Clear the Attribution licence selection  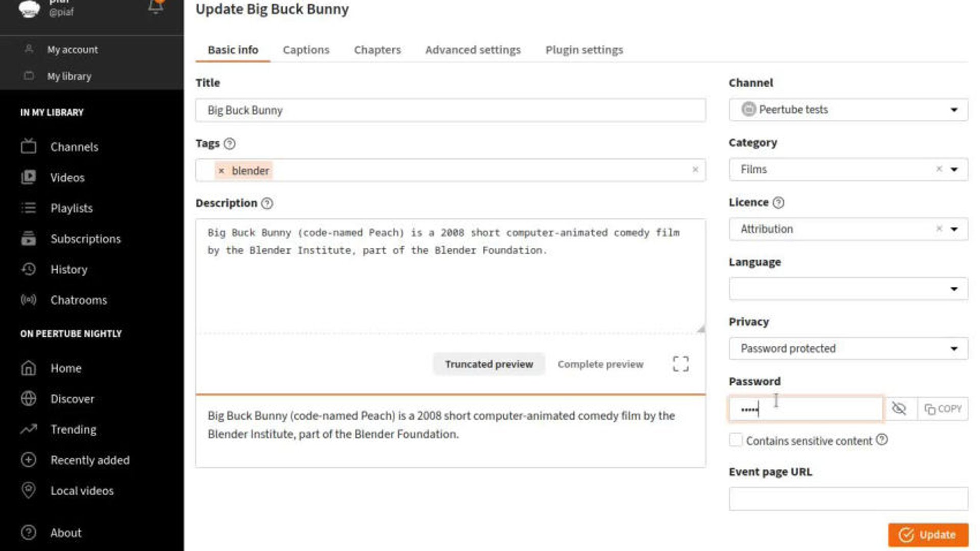pos(939,229)
